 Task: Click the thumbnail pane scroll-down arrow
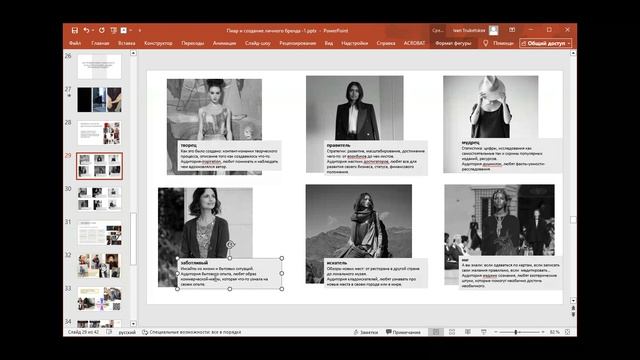tap(133, 323)
